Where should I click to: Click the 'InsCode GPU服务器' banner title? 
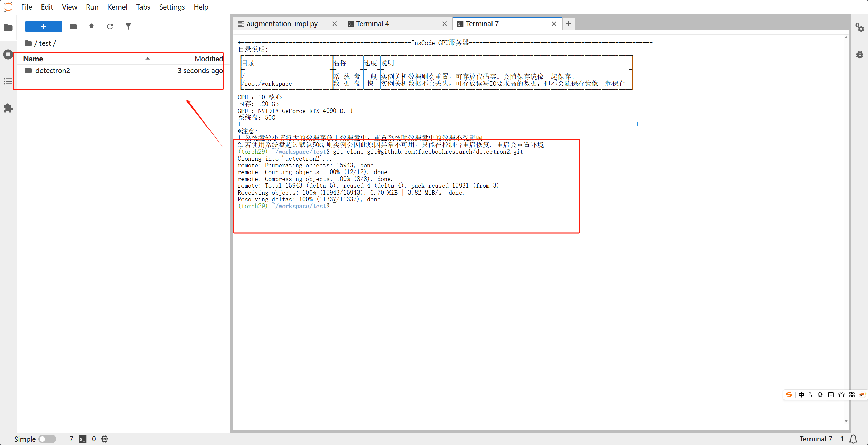click(440, 43)
